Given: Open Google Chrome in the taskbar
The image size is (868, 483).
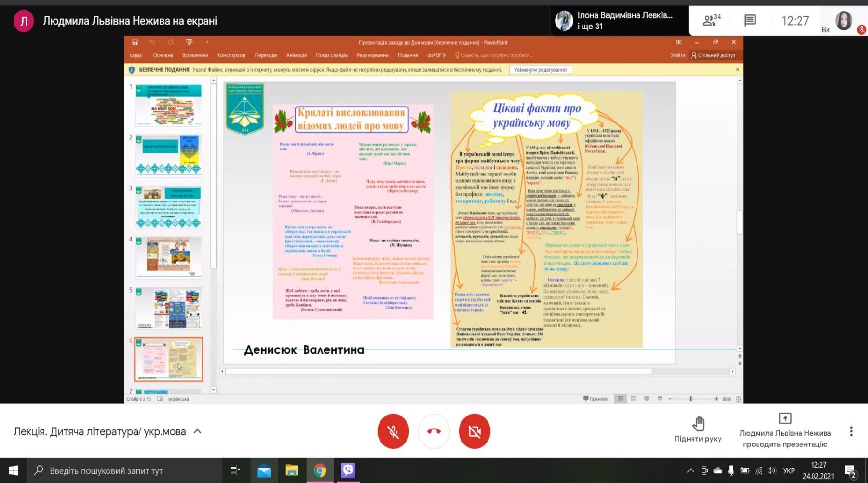Looking at the screenshot, I should point(320,470).
